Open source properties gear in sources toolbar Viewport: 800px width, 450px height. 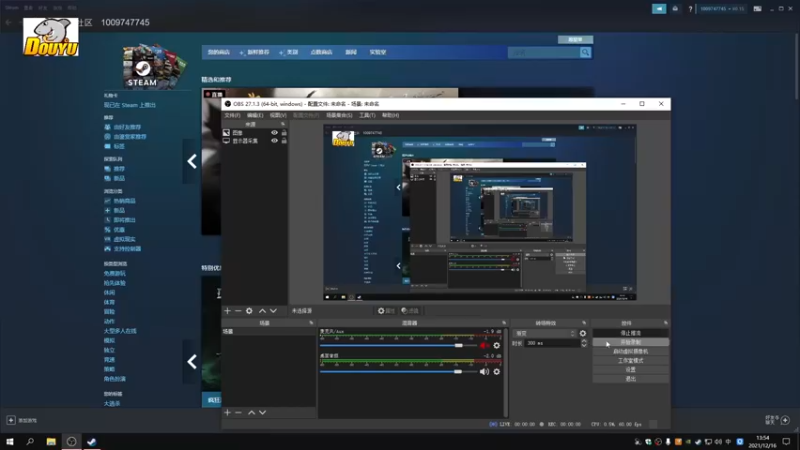click(x=249, y=311)
